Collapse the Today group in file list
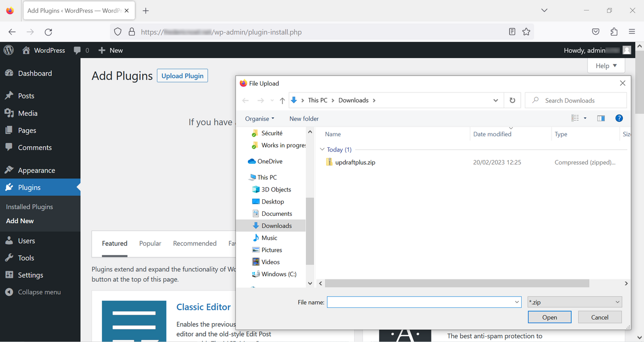This screenshot has width=644, height=342. pyautogui.click(x=322, y=149)
